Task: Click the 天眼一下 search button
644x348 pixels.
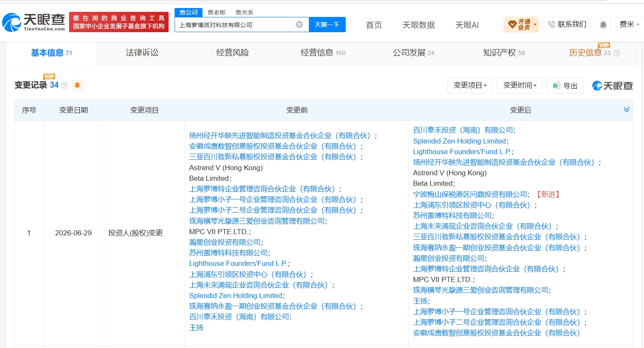Action: coord(327,25)
